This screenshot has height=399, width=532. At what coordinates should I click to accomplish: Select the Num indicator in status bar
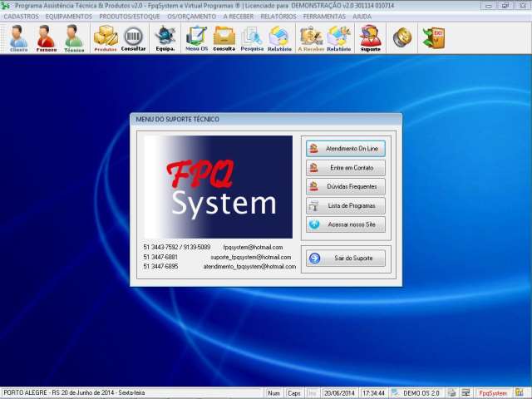pyautogui.click(x=273, y=393)
